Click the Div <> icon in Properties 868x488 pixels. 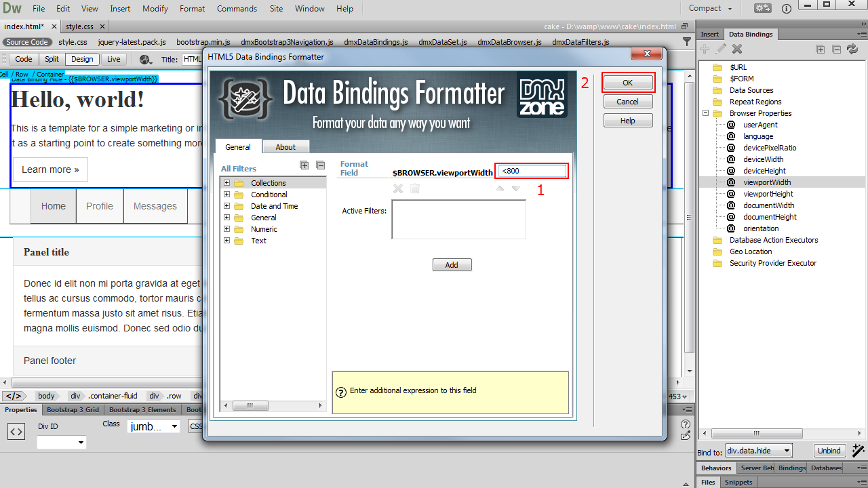16,431
